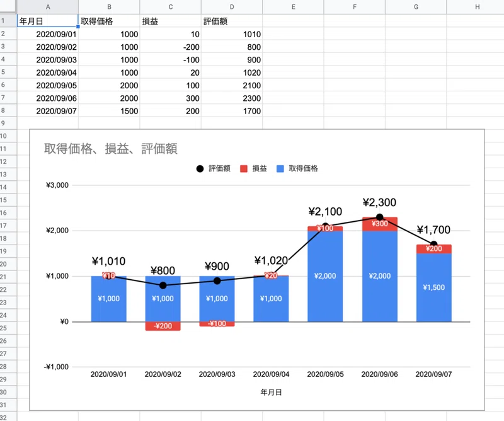The height and width of the screenshot is (421, 504).
Task: Click cell D1 labeled 評価額
Action: [232, 21]
